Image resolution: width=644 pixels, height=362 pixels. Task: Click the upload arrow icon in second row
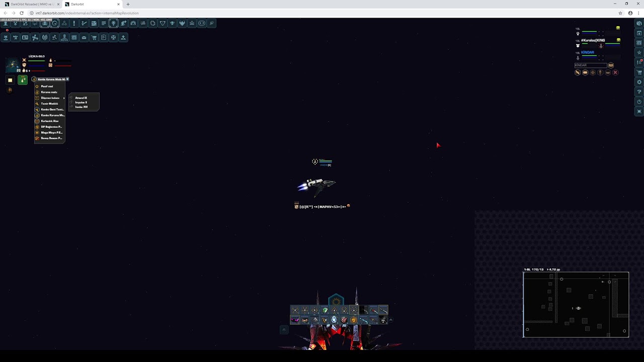coord(123,37)
